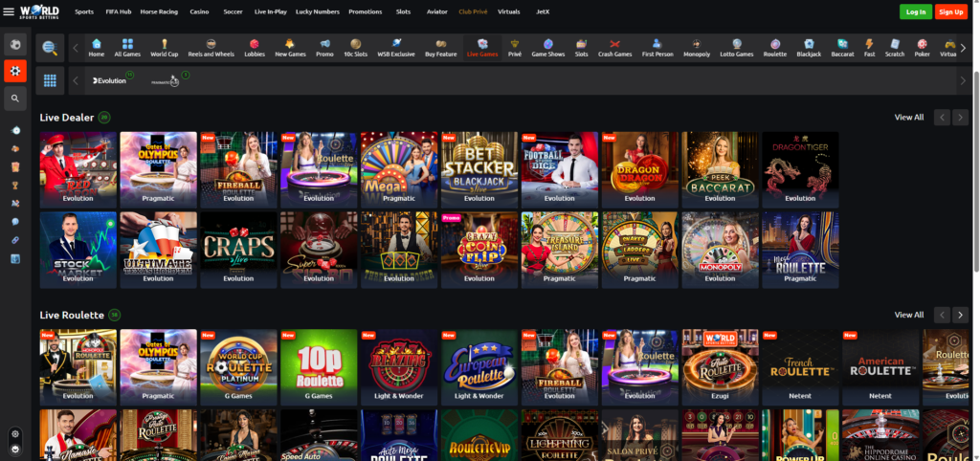Open settings gear at sidebar bottom
Image resolution: width=980 pixels, height=461 pixels.
tap(15, 433)
